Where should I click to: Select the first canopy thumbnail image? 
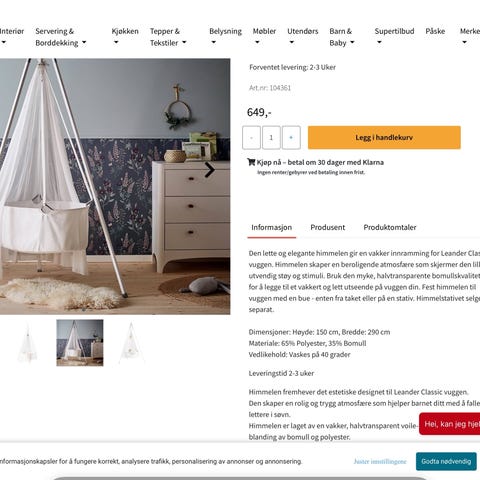28,343
